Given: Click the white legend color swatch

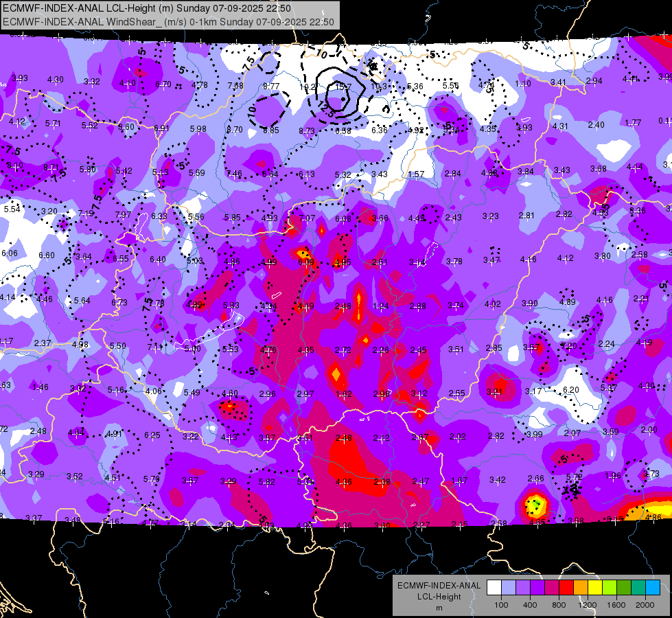Looking at the screenshot, I should pos(494,588).
